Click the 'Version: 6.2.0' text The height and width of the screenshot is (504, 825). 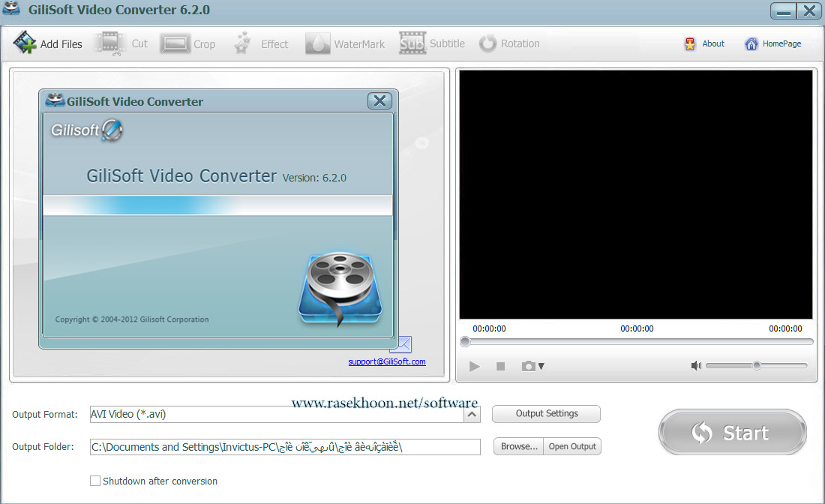pos(314,178)
